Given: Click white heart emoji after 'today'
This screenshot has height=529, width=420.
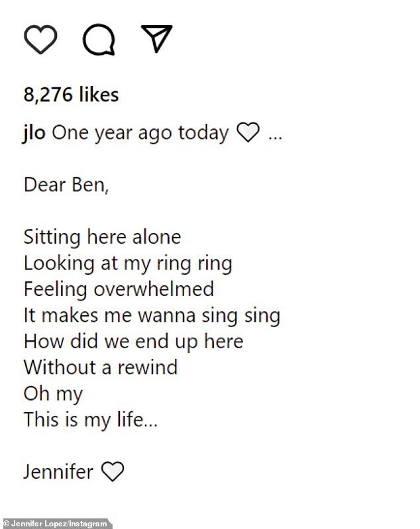Looking at the screenshot, I should pyautogui.click(x=248, y=132).
